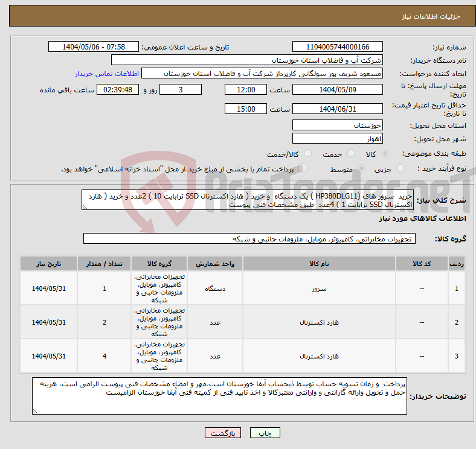Click the نام کالا column header
The width and height of the screenshot is (476, 449).
pyautogui.click(x=319, y=264)
